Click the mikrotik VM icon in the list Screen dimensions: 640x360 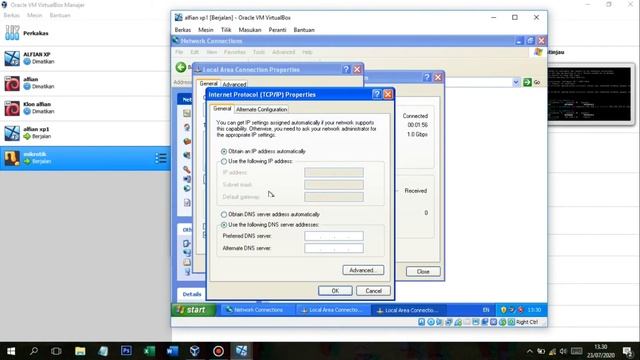12,158
